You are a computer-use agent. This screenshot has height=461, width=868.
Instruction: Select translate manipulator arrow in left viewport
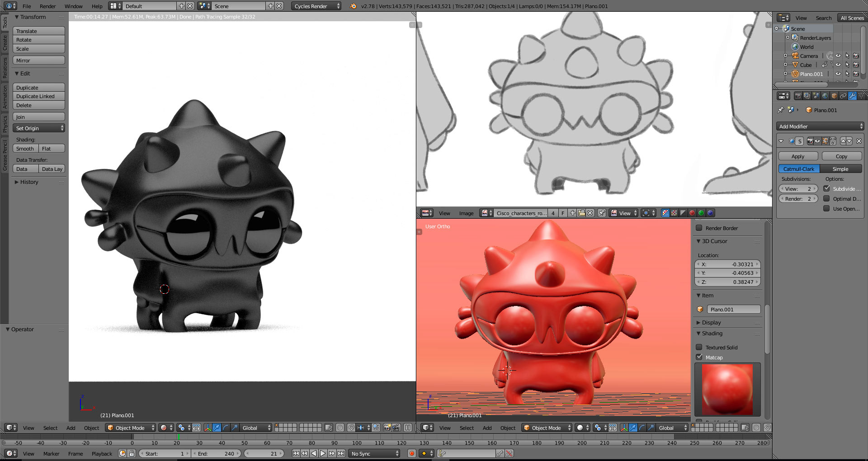[217, 428]
